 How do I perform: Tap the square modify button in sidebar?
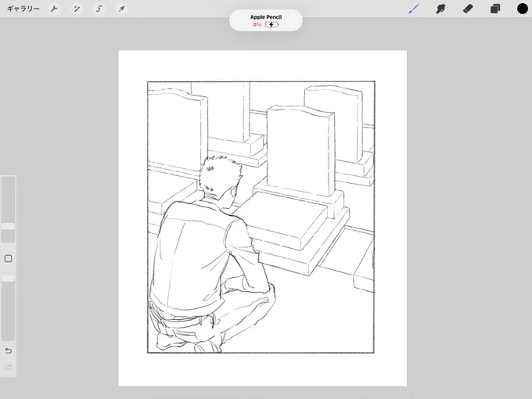pos(8,258)
